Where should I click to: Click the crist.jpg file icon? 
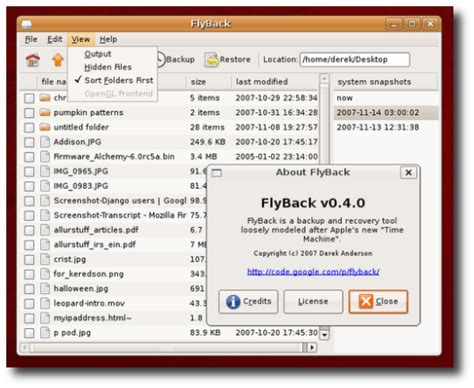click(x=45, y=259)
